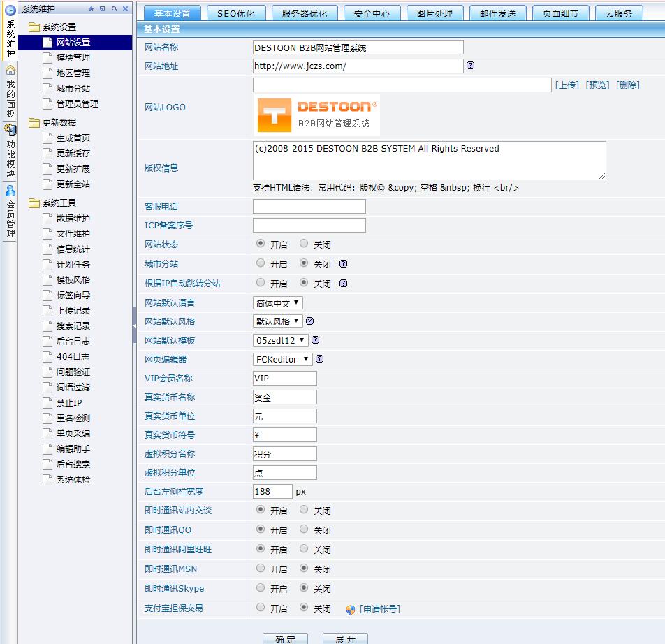Click the new window icon in sidebar header
Viewport: 665px width, 644px height.
click(102, 8)
